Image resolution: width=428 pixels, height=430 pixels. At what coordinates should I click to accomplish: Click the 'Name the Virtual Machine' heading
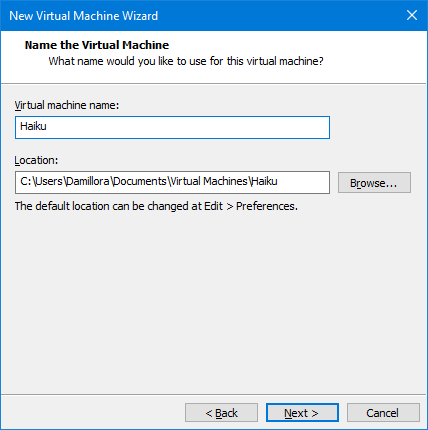97,45
